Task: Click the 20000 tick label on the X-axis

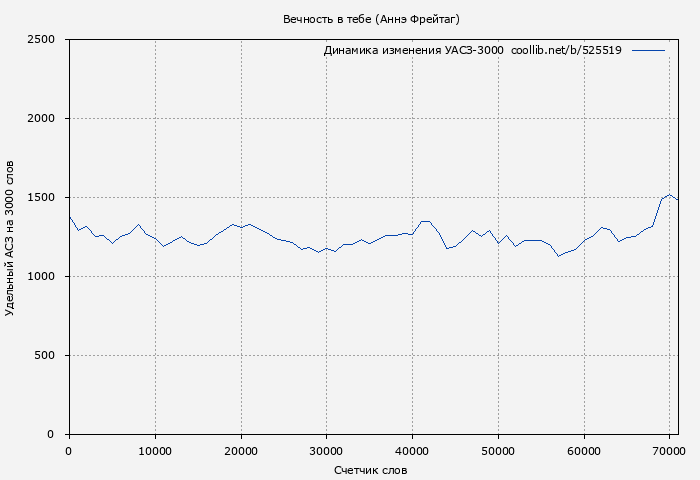Action: (240, 451)
